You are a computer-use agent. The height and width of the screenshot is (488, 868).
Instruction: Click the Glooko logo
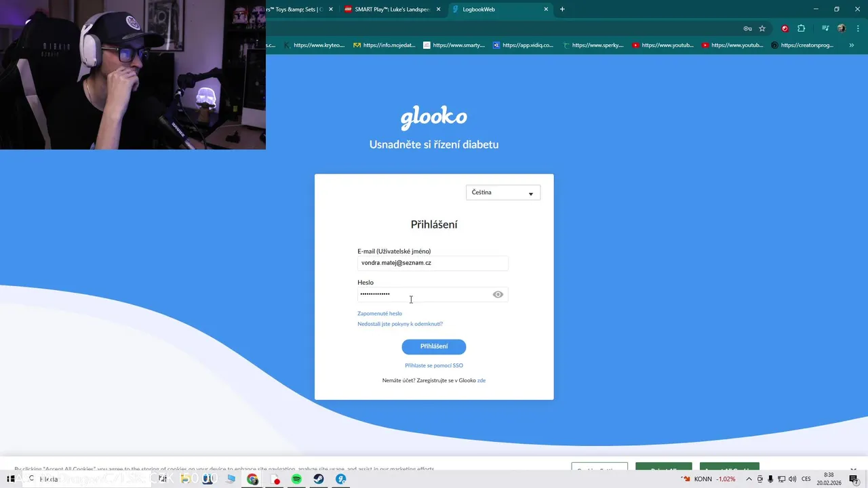434,117
